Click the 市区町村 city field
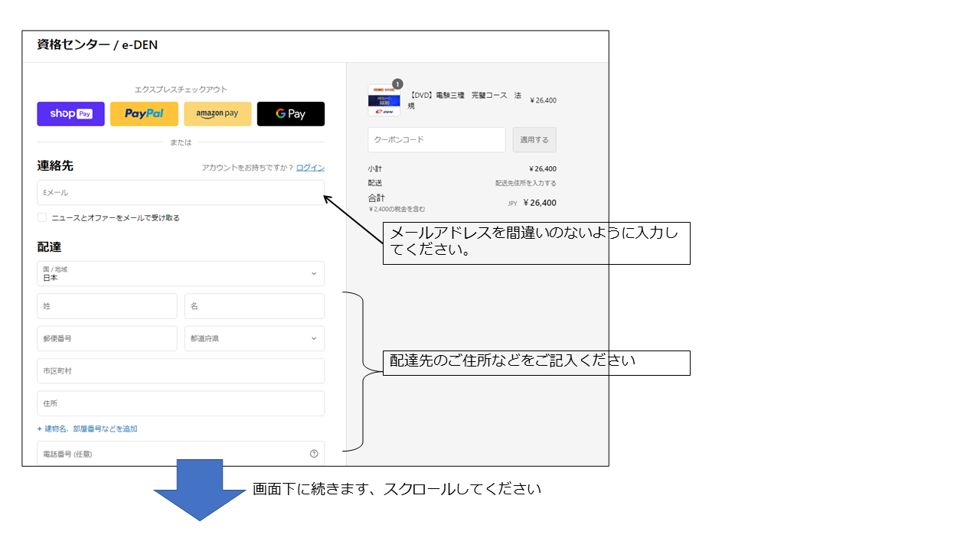980x551 pixels. [x=181, y=371]
